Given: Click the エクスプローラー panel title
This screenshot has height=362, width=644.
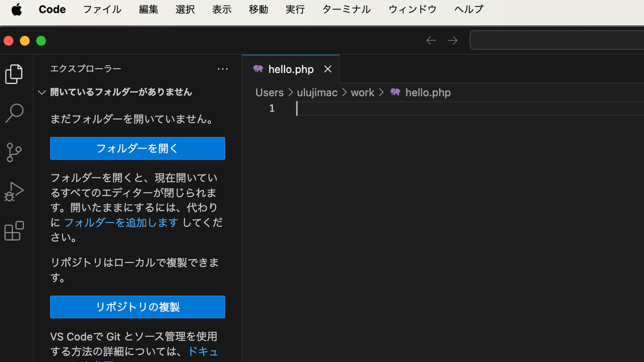Looking at the screenshot, I should 86,69.
